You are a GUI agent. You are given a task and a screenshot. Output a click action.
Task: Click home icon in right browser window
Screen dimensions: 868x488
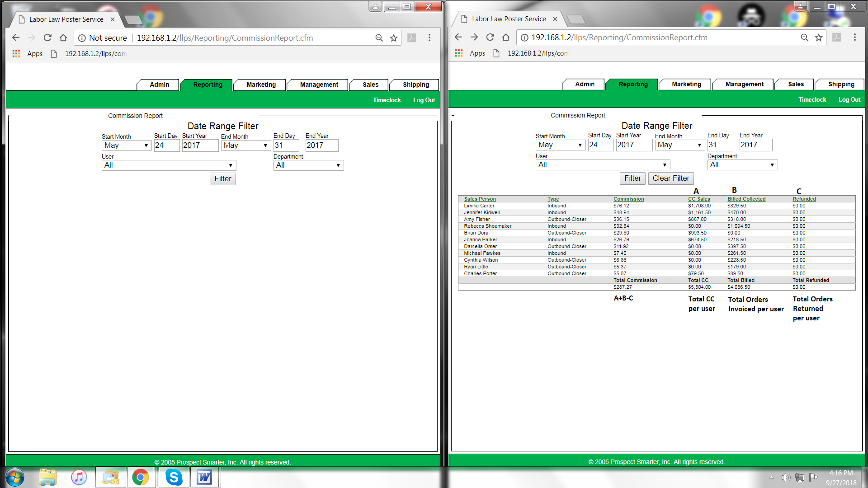(x=506, y=38)
